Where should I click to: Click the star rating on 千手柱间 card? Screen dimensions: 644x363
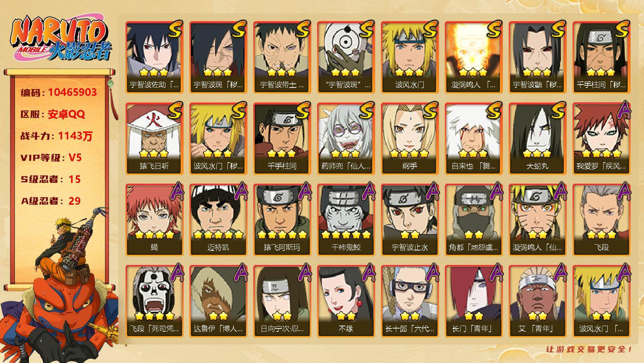pyautogui.click(x=282, y=153)
